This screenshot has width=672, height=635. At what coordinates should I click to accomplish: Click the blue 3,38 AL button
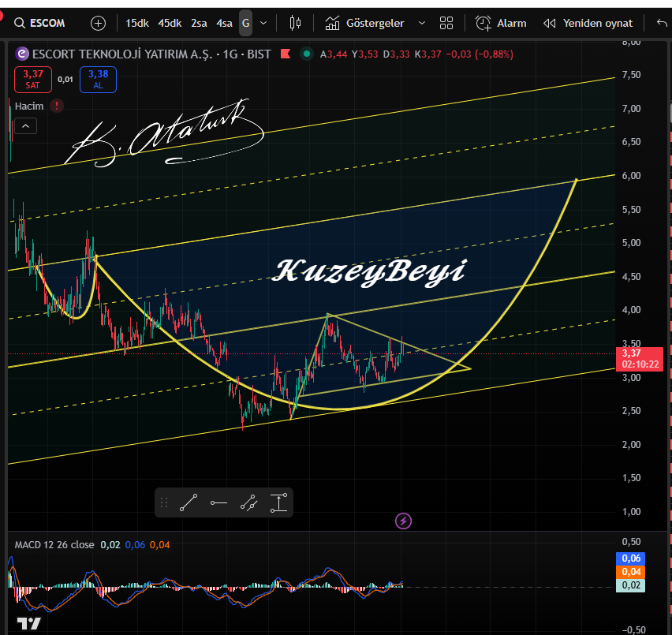(x=98, y=79)
